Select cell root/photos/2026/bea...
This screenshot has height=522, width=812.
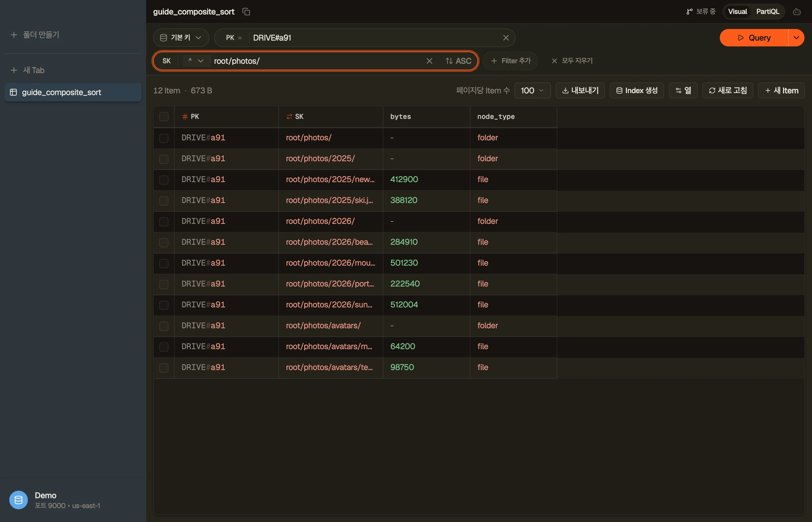pos(331,242)
